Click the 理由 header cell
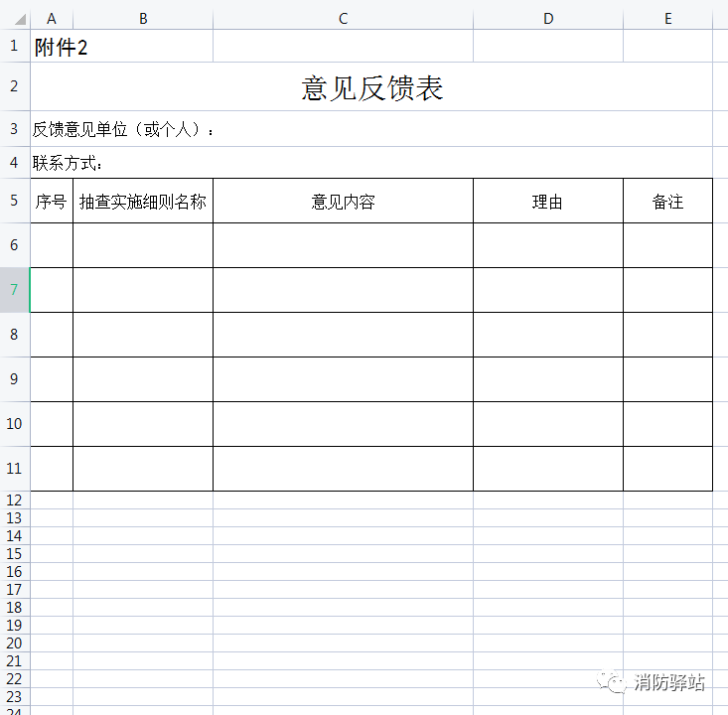728x715 pixels. click(x=548, y=202)
